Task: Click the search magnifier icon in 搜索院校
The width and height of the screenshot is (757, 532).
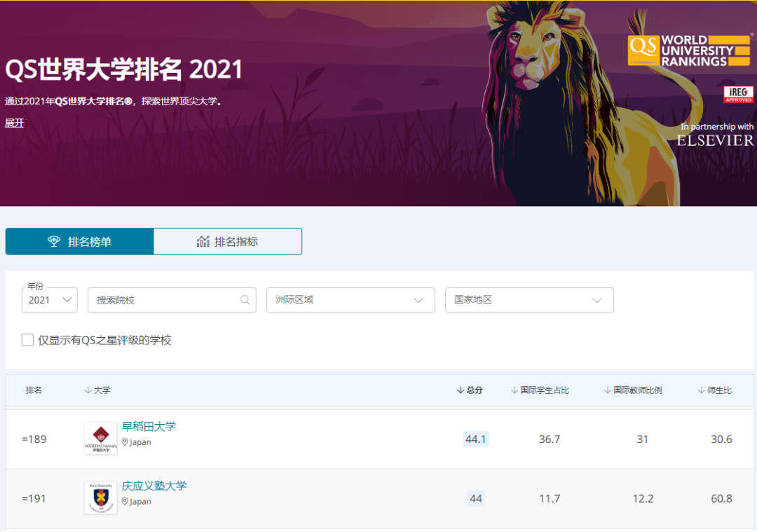Action: [x=245, y=300]
